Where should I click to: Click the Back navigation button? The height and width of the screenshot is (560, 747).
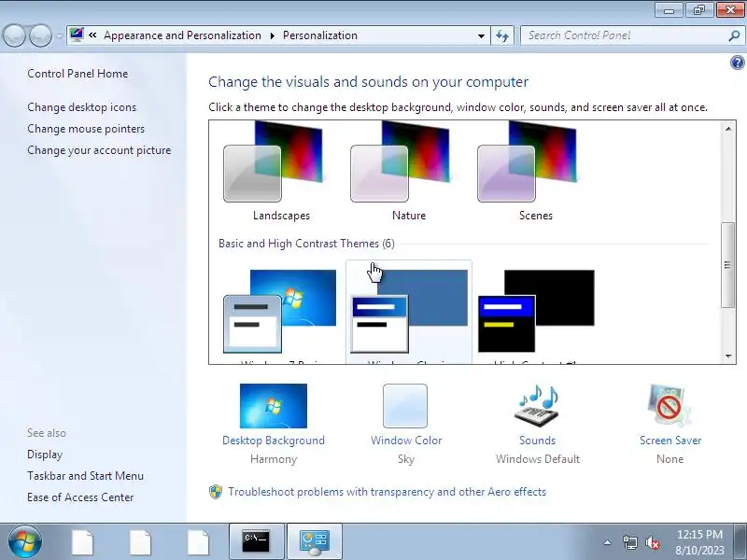pos(14,35)
